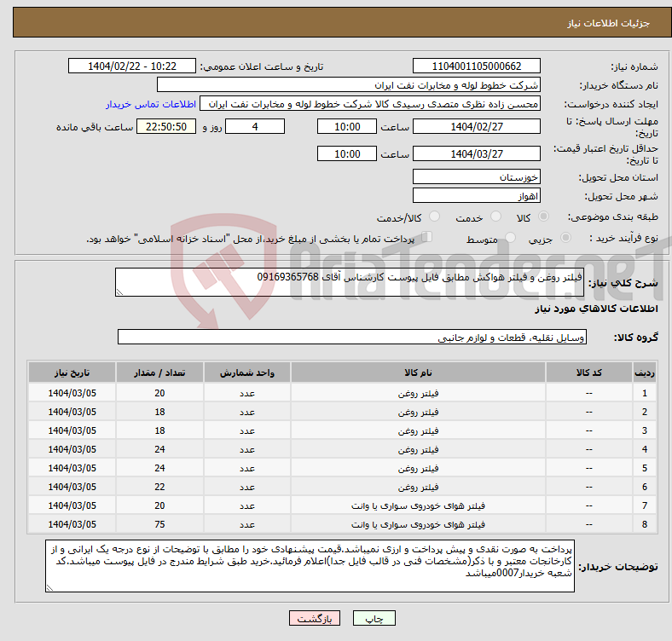The height and width of the screenshot is (641, 672).
Task: Select the متوسط purchase type radio
Action: [510, 237]
